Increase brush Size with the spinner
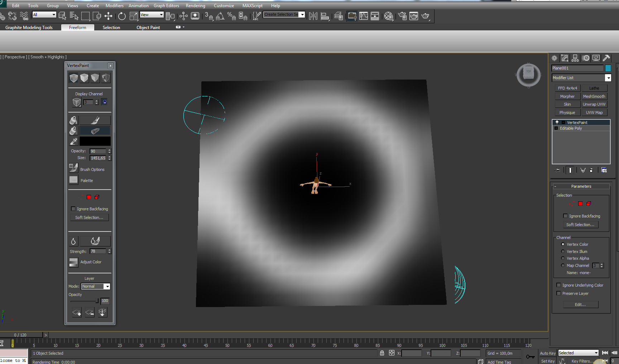 (110, 157)
